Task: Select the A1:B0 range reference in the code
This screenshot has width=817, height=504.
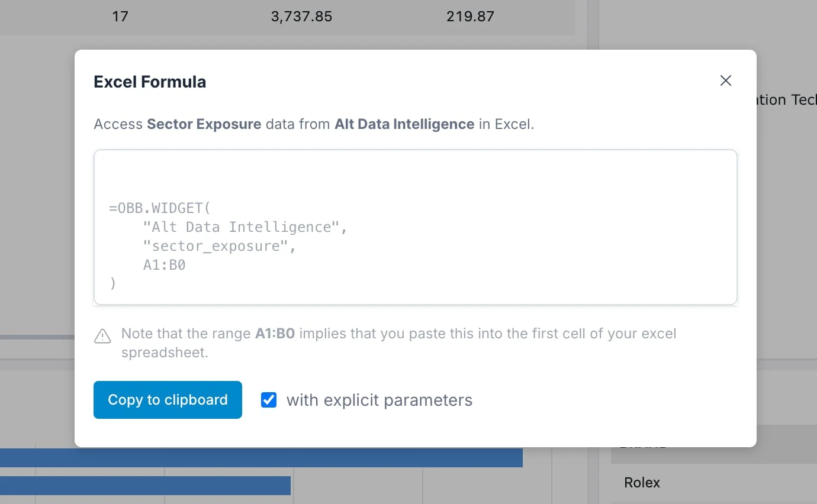Action: point(164,264)
